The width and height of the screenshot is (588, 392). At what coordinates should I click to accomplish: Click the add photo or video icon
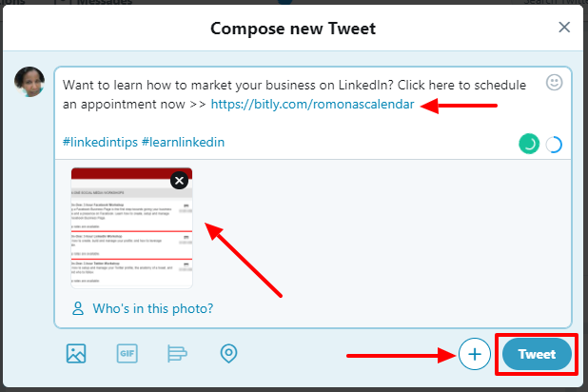tap(76, 353)
